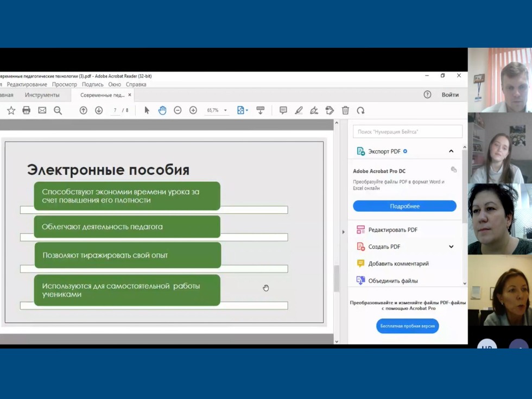Select the Hand pan tool
Screen dimensions: 532x399
(x=162, y=110)
